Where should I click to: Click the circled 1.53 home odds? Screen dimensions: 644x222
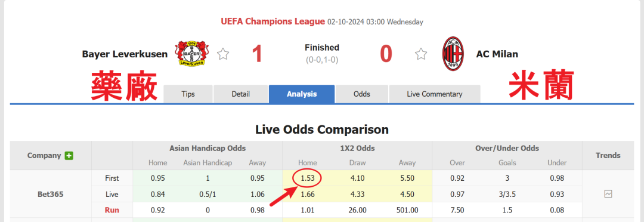308,178
